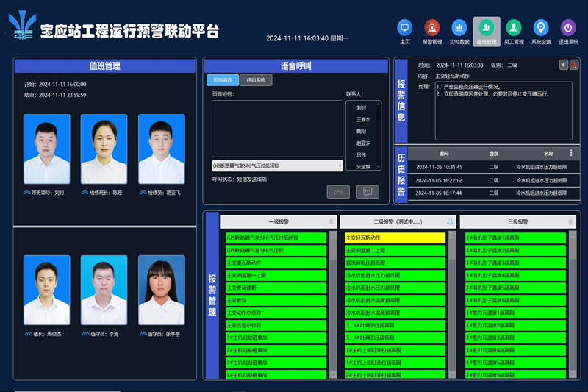Open the 主页 home icon

click(x=404, y=29)
